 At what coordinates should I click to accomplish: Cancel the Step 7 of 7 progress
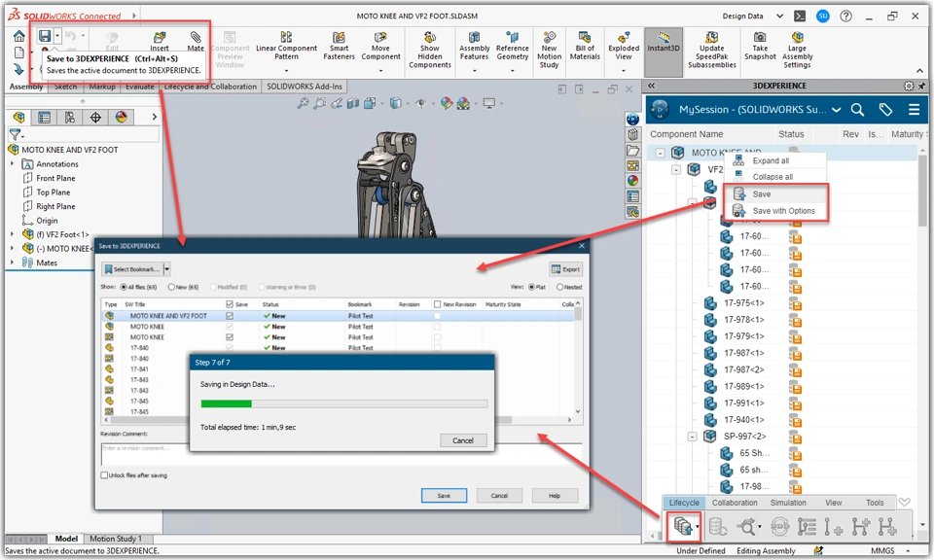pos(463,440)
